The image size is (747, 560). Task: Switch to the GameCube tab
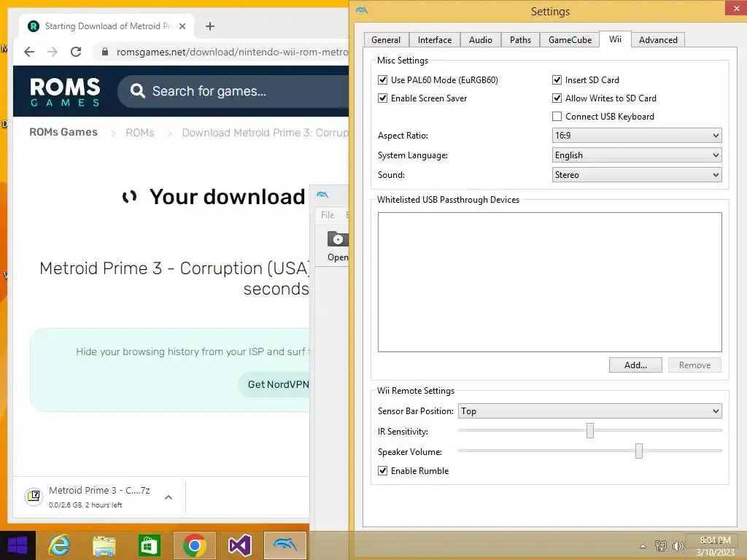(x=570, y=40)
